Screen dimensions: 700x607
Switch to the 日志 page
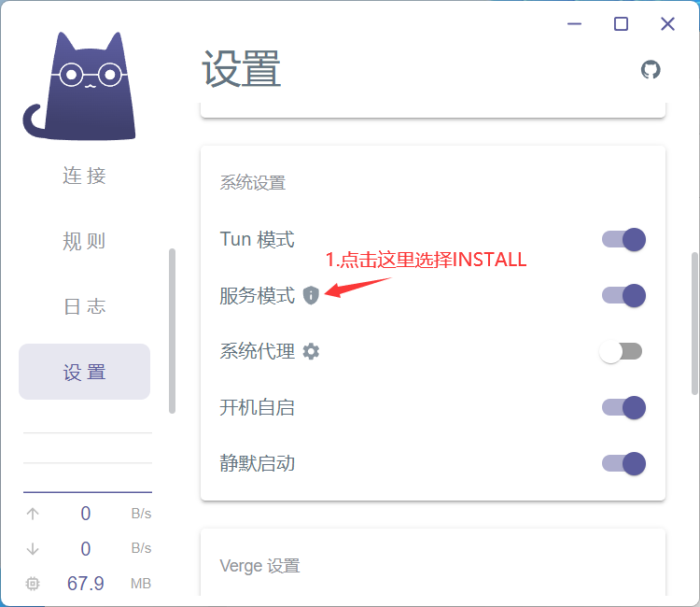[84, 306]
